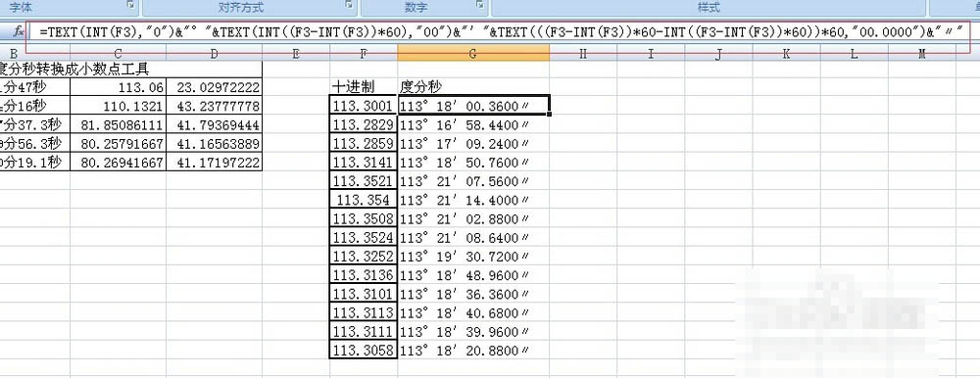The image size is (980, 378).
Task: Select cell containing 43.23777778
Action: click(215, 105)
